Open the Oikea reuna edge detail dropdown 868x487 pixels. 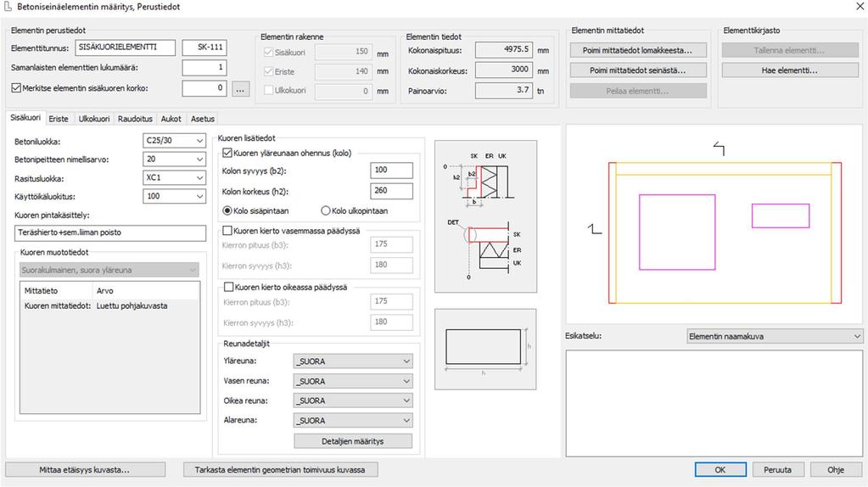point(353,400)
